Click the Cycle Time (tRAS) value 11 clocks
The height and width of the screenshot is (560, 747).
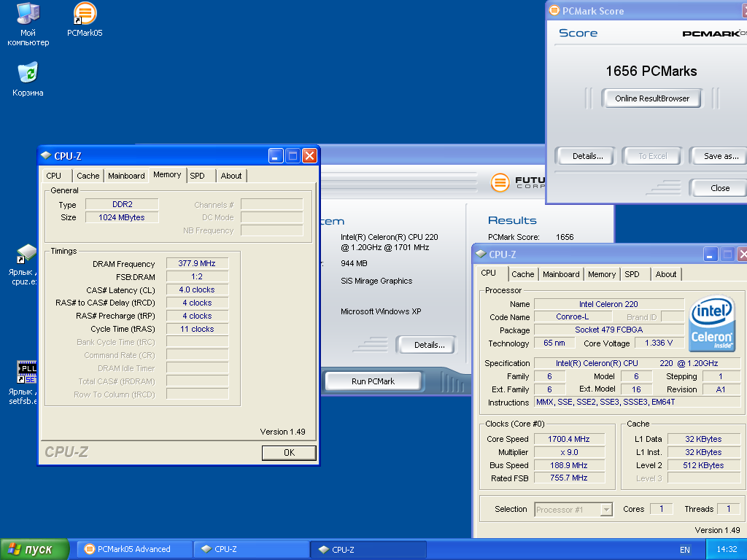(197, 329)
